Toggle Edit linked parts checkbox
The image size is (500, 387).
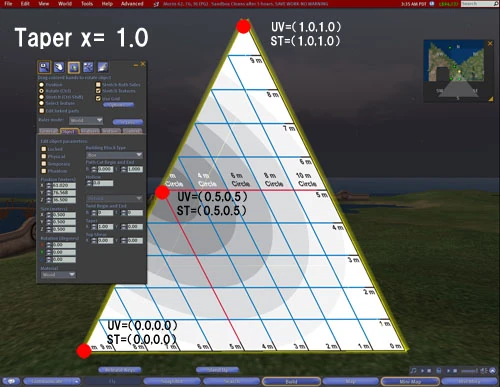point(42,111)
